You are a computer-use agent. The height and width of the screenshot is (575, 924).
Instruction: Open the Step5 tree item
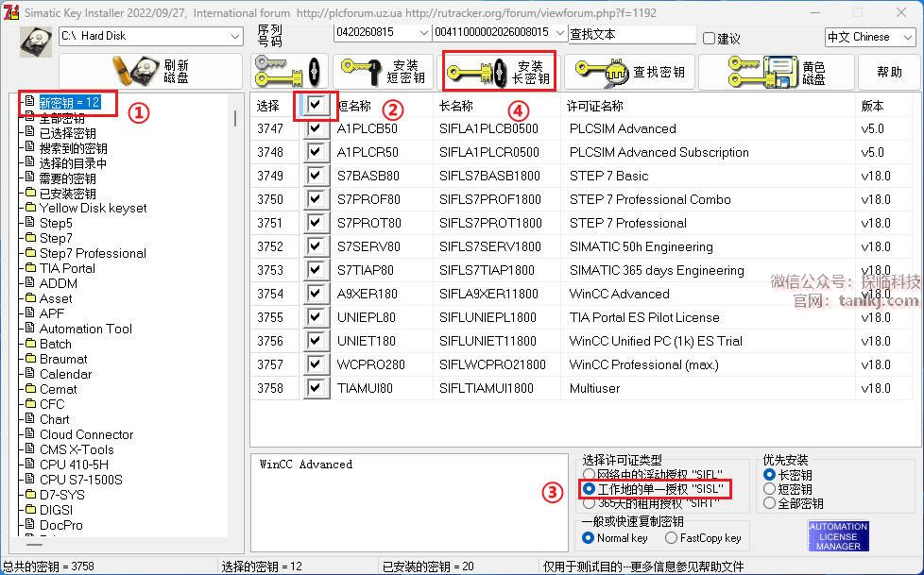pyautogui.click(x=56, y=223)
